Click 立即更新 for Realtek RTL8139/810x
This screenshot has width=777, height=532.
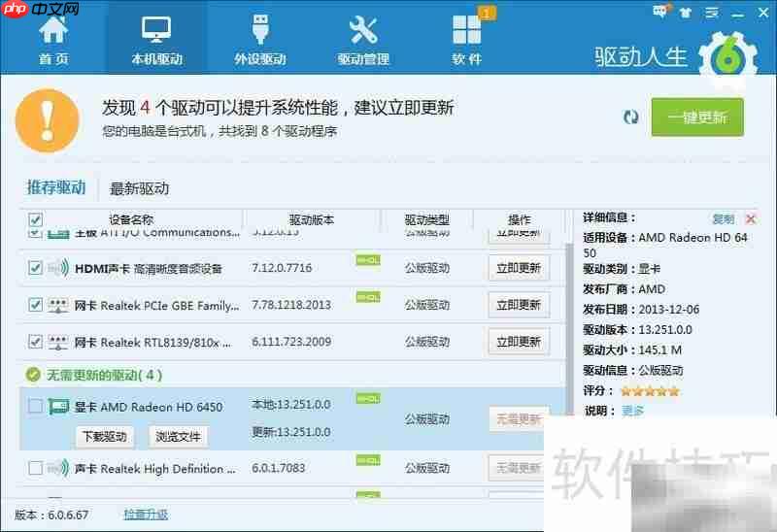519,342
